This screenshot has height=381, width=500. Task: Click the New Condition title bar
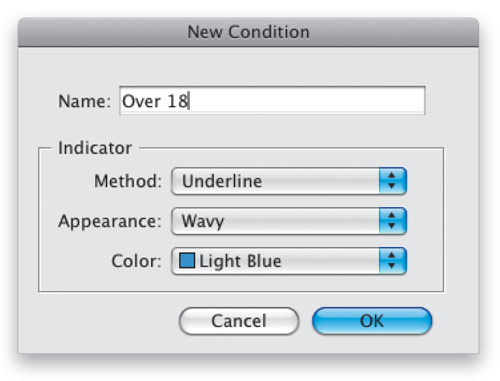pos(248,32)
